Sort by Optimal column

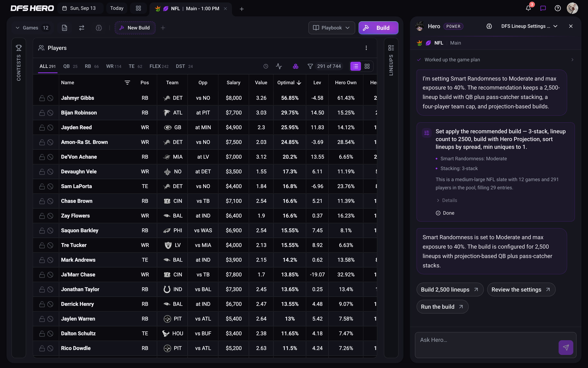289,83
